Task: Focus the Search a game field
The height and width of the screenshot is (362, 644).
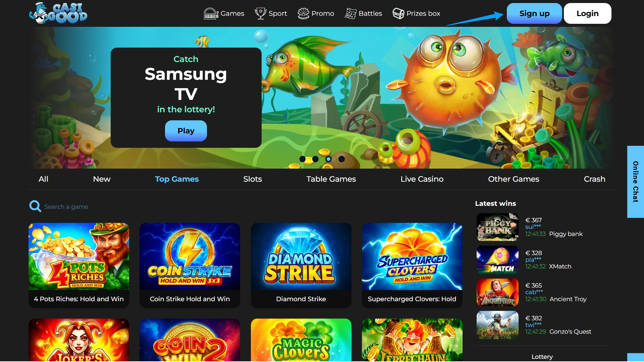Action: pos(66,207)
